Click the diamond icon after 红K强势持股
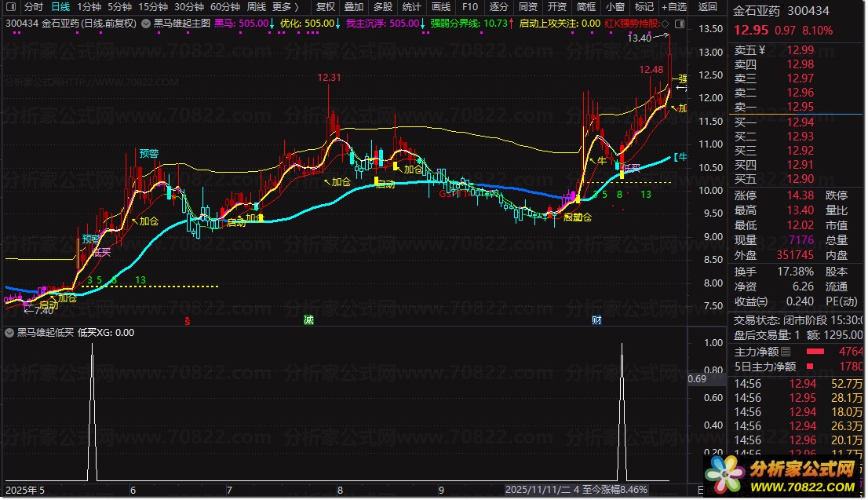868x500 pixels. (666, 24)
